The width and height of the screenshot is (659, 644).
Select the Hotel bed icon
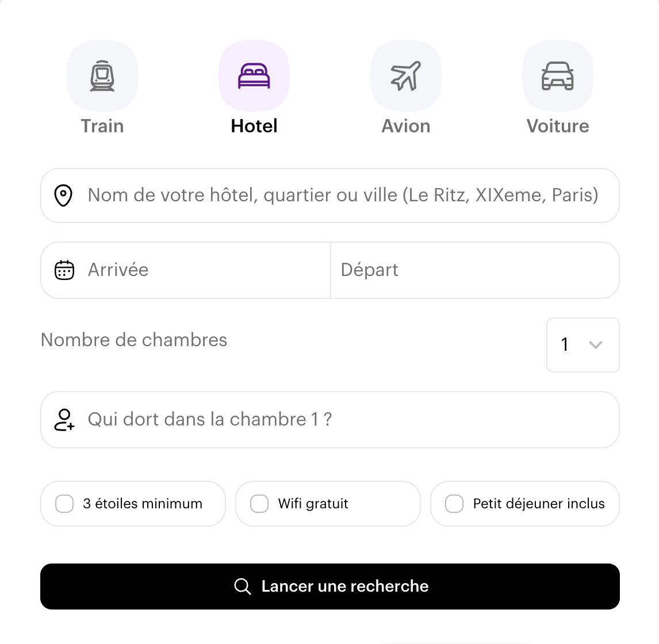tap(254, 76)
